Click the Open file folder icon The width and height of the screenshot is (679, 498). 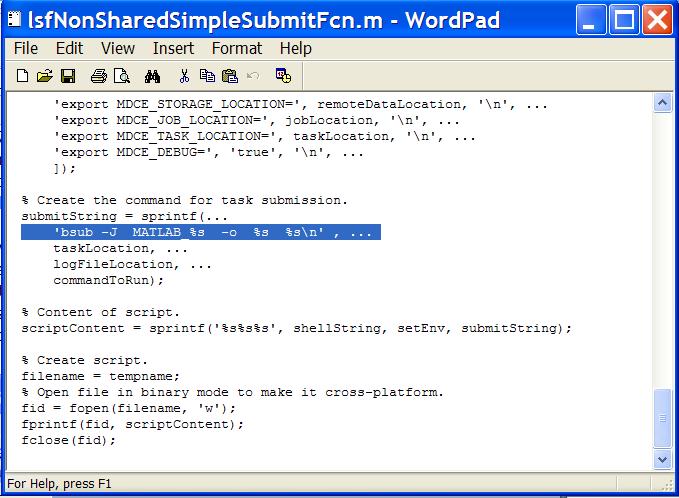[x=44, y=75]
